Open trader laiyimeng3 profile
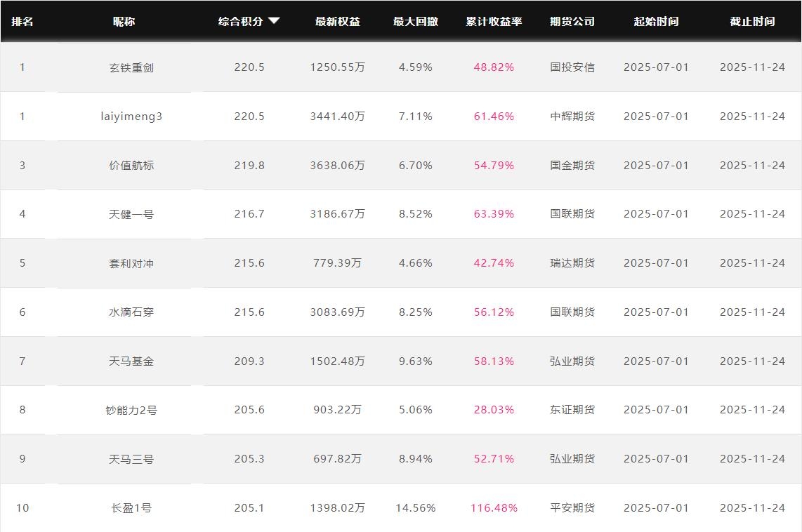Screen dimensions: 802x532 tap(131, 117)
